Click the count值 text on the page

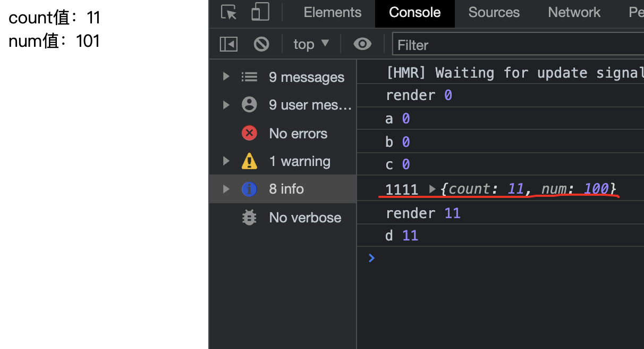point(54,18)
